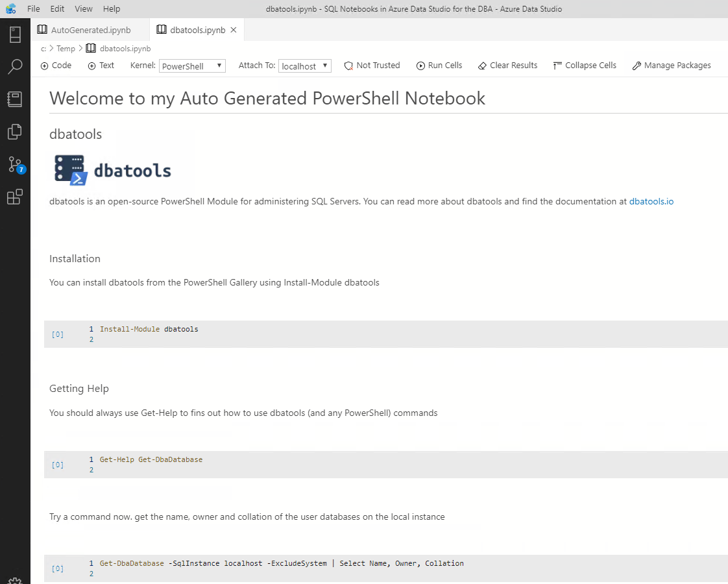Screen dimensions: 728x584
Task: Collapse Cells in the notebook
Action: click(585, 66)
